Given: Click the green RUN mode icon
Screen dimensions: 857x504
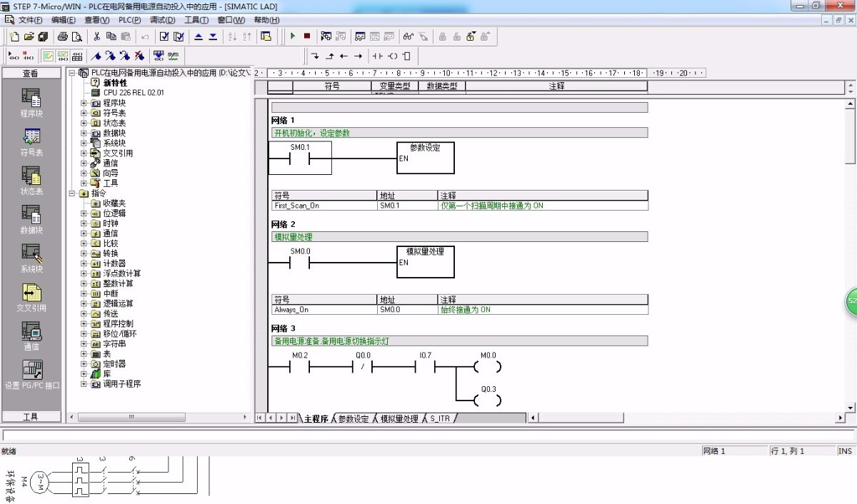Looking at the screenshot, I should [293, 36].
